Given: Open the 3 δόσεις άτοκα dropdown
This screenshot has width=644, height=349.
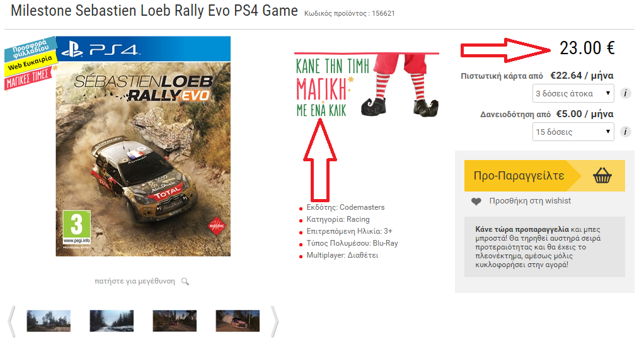Looking at the screenshot, I should tap(573, 94).
